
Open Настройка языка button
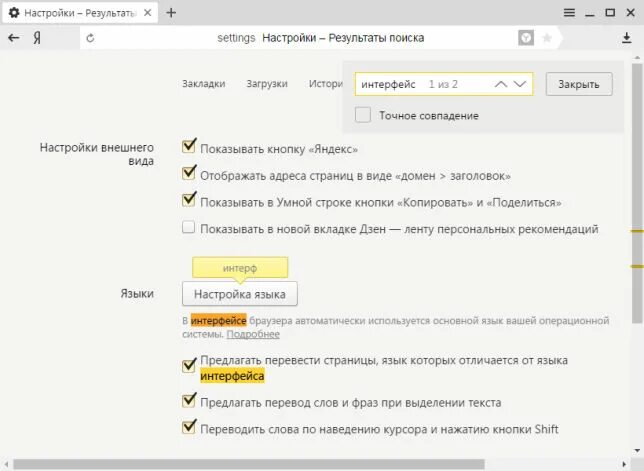(240, 294)
